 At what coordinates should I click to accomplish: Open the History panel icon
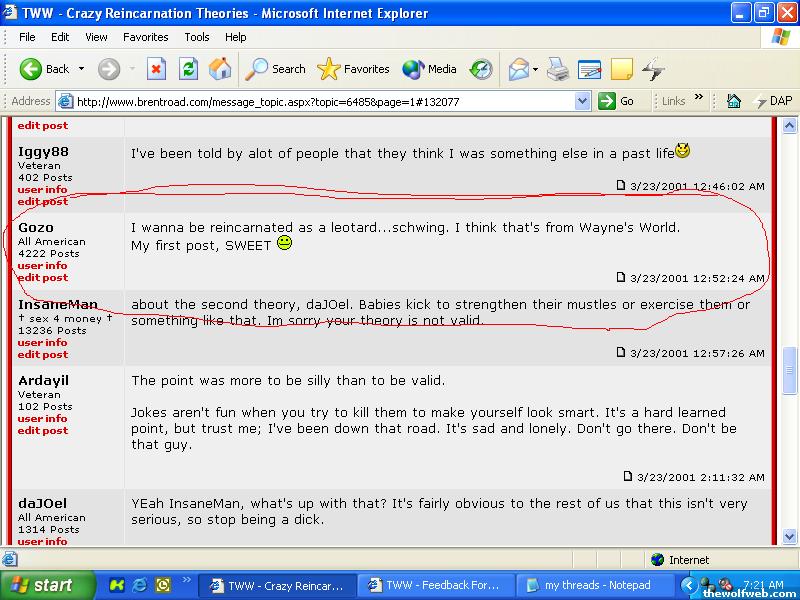pyautogui.click(x=481, y=69)
